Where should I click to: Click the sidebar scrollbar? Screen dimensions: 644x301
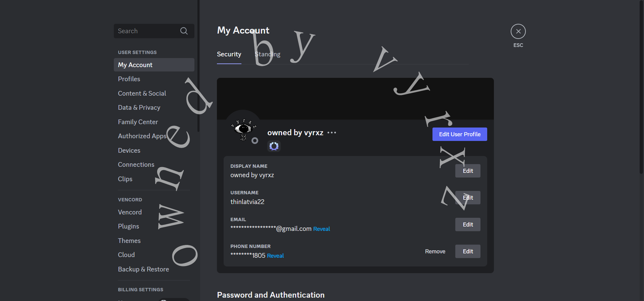pos(198,67)
